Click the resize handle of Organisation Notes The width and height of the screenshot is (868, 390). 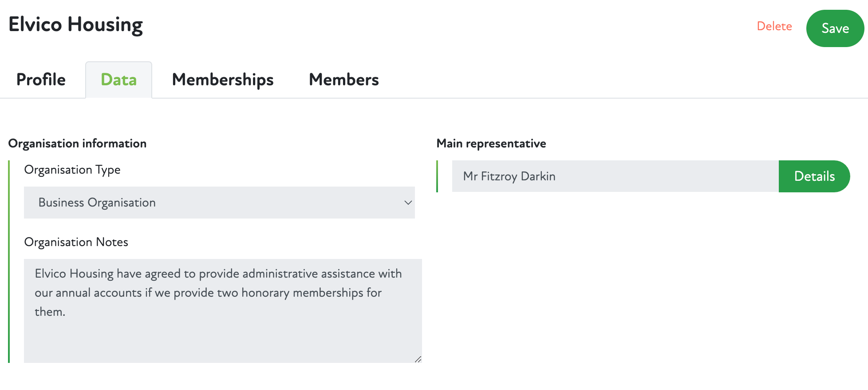coord(417,359)
